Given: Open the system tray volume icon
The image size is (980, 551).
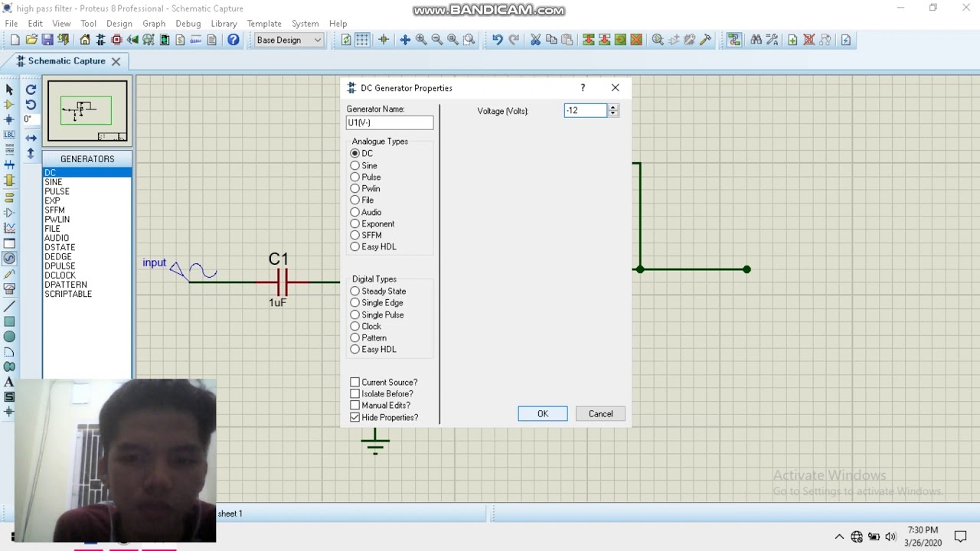Looking at the screenshot, I should (x=890, y=536).
